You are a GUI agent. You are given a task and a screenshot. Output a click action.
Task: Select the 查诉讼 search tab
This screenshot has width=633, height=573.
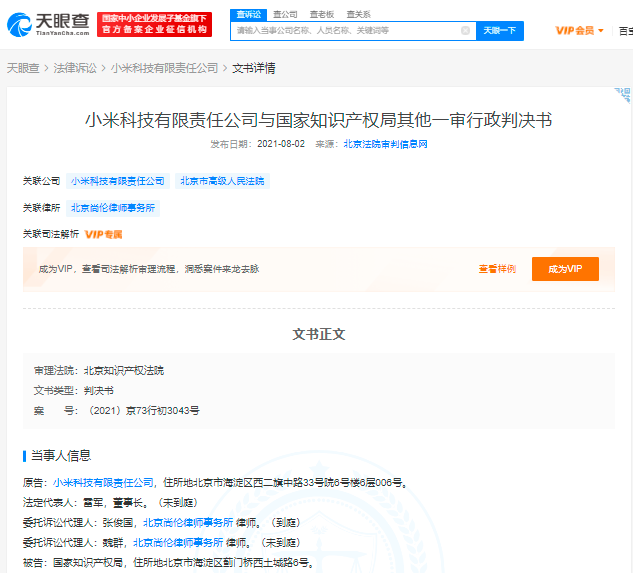click(248, 15)
